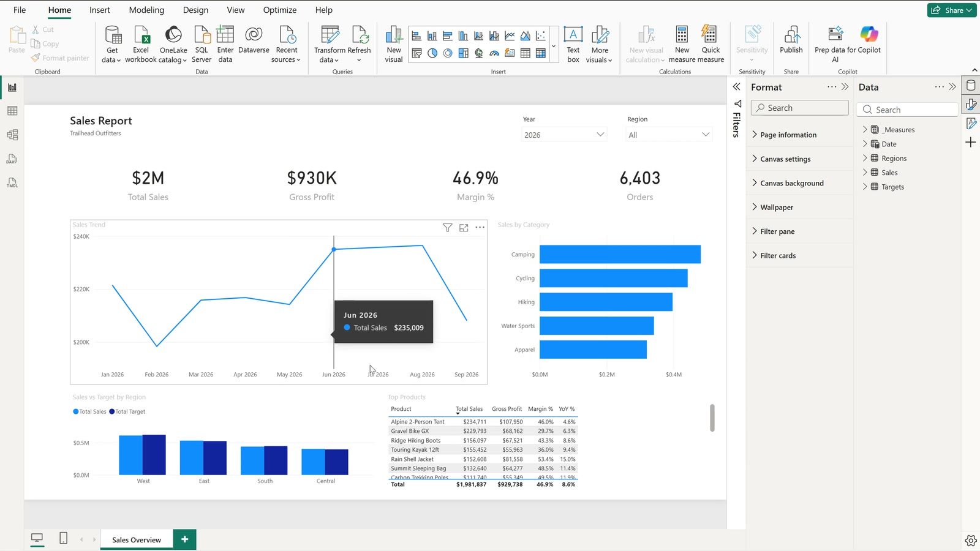
Task: Expand the Sales table in Data pane
Action: (865, 173)
